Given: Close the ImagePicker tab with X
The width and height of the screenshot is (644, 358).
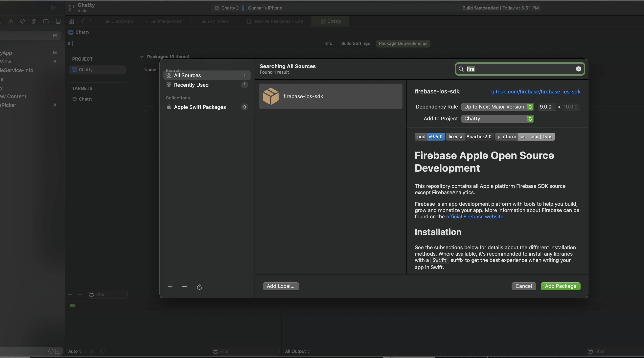Looking at the screenshot, I should [146, 21].
